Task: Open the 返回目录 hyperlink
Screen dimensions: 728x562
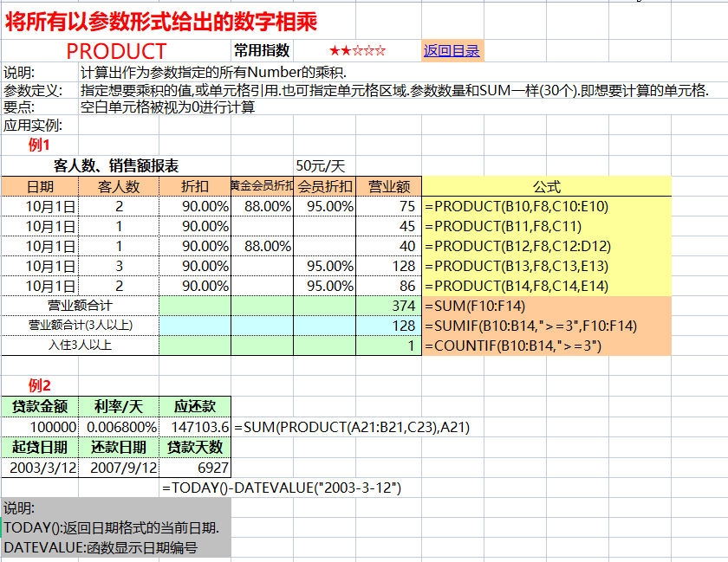Action: pos(452,50)
